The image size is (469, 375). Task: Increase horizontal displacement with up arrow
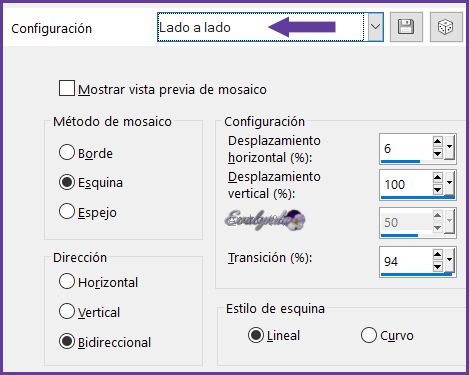pos(437,142)
